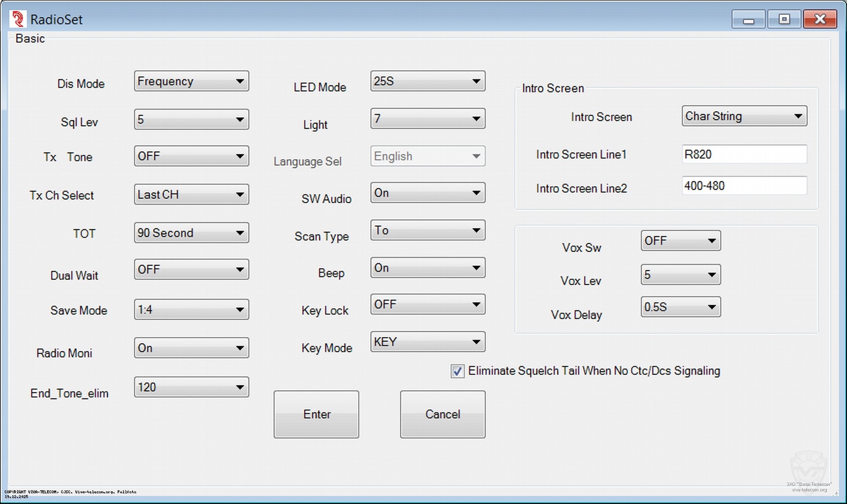Viewport: 847px width, 504px height.
Task: Expand the Key Mode dropdown
Action: [x=427, y=342]
